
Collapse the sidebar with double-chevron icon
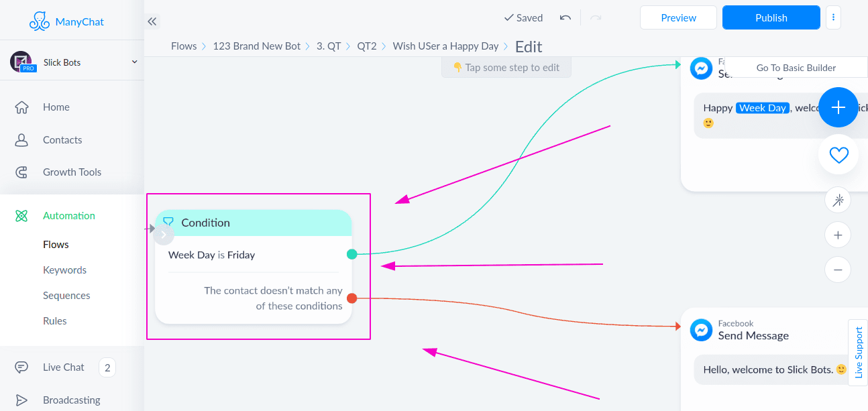click(x=152, y=21)
